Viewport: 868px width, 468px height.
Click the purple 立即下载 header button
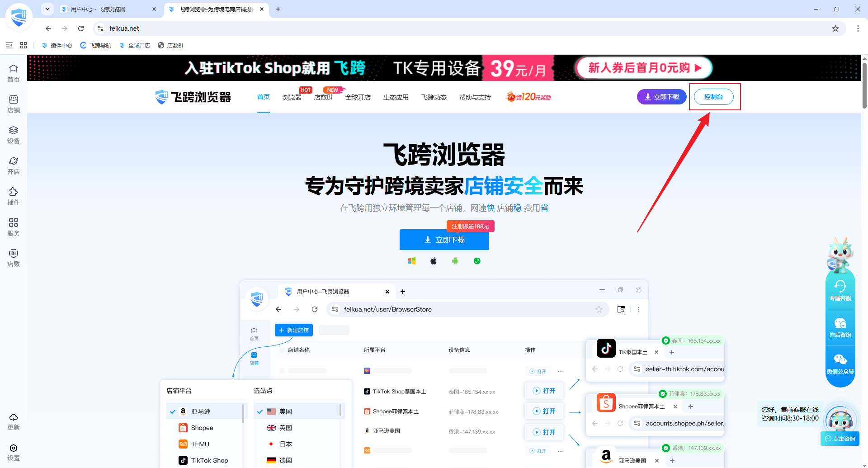click(662, 97)
